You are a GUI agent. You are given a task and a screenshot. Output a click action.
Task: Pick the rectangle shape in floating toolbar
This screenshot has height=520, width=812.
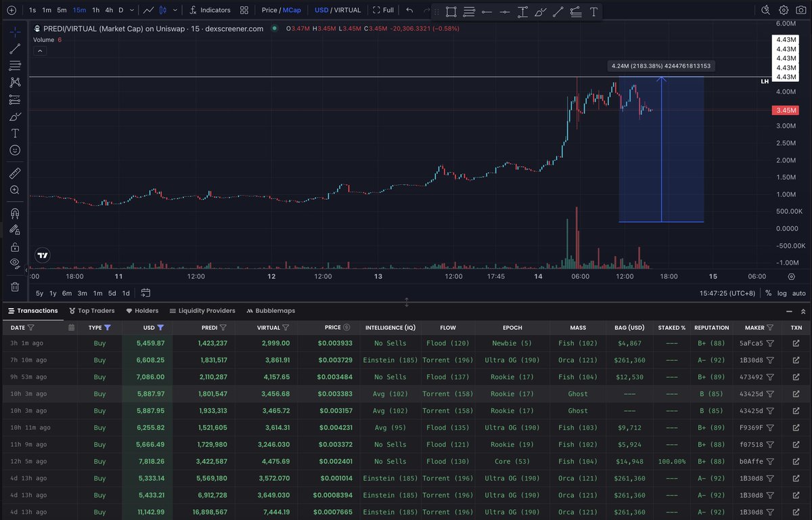(x=451, y=12)
